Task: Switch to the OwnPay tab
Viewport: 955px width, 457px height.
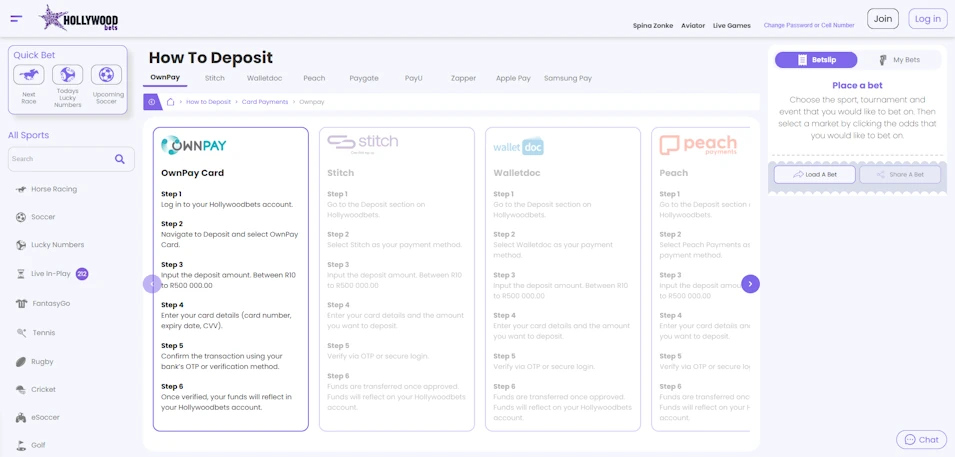Action: tap(165, 78)
